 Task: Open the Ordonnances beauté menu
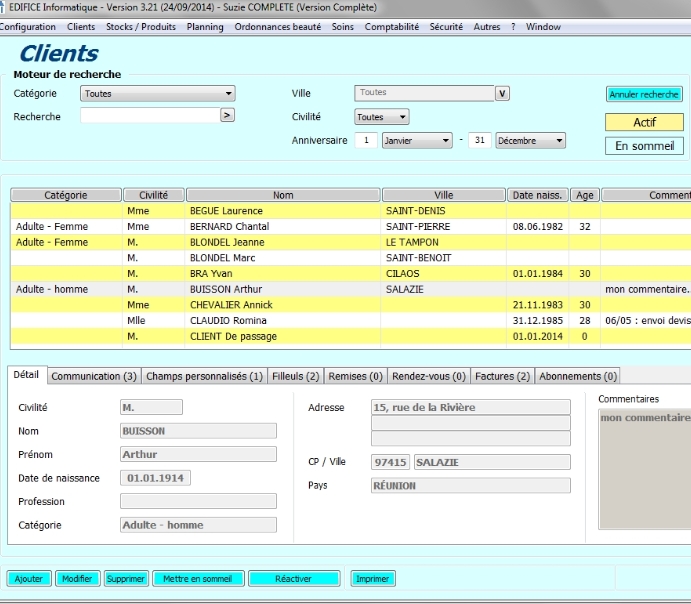(x=278, y=27)
